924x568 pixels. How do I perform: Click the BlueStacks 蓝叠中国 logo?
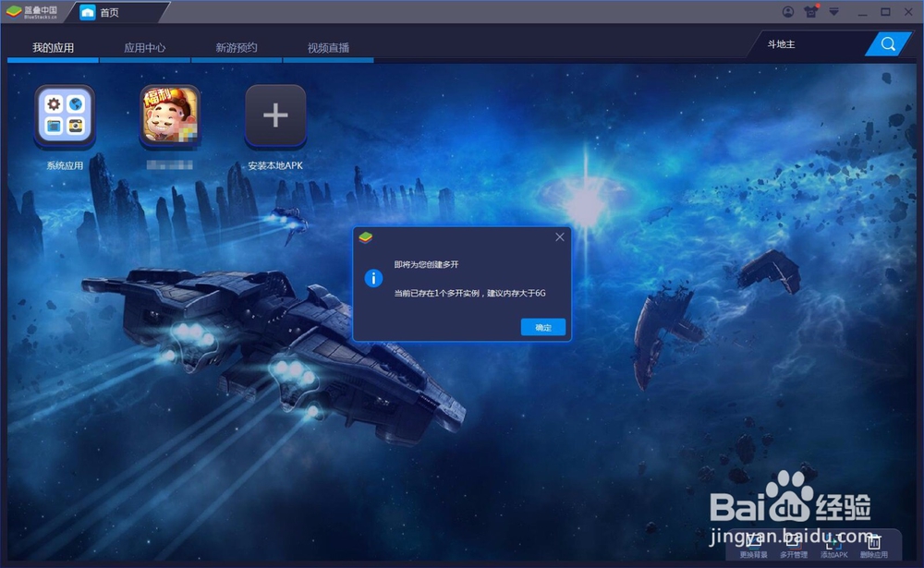click(31, 12)
